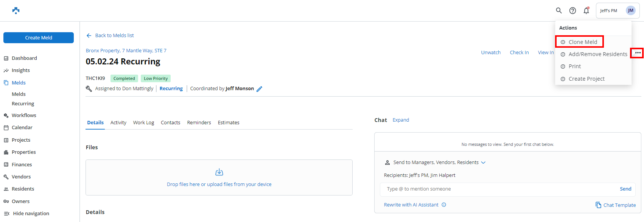Select Clone Meld from Actions menu
644x222 pixels.
(x=583, y=42)
